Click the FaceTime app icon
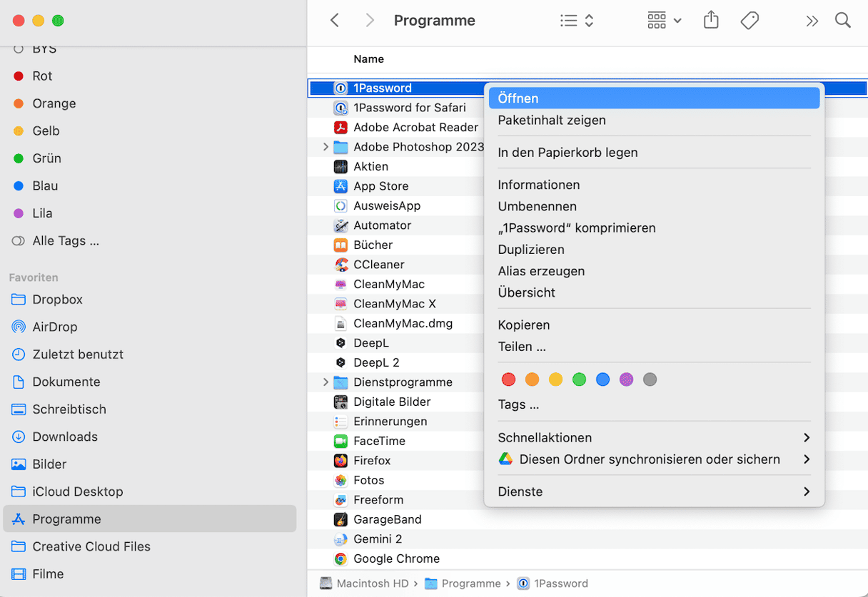This screenshot has width=868, height=597. [340, 442]
